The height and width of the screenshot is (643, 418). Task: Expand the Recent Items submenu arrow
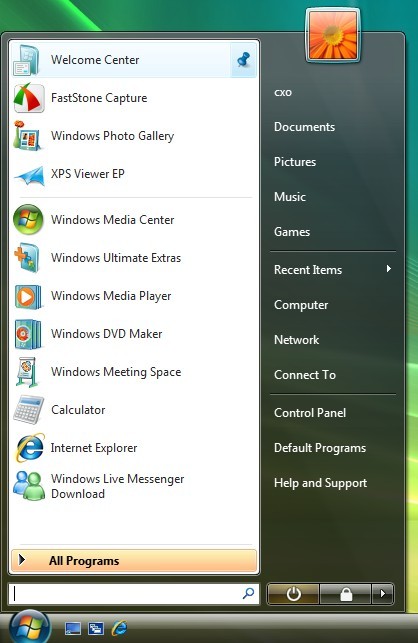click(x=388, y=269)
